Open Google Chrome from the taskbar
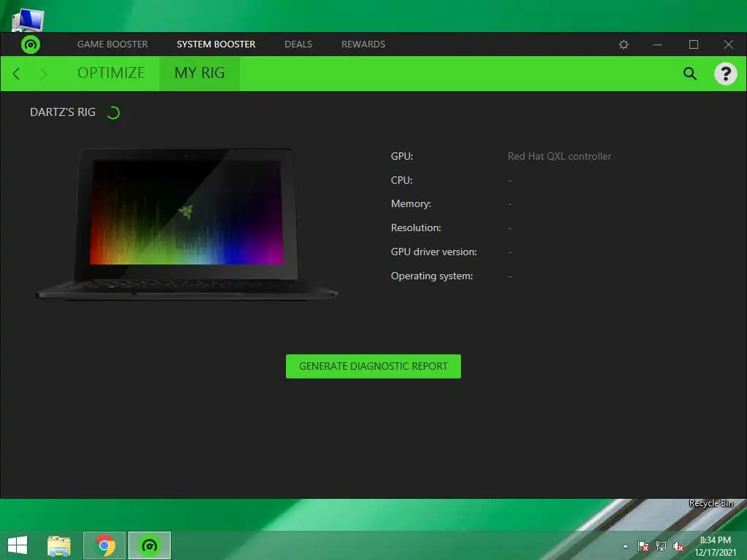This screenshot has height=560, width=747. 104,545
